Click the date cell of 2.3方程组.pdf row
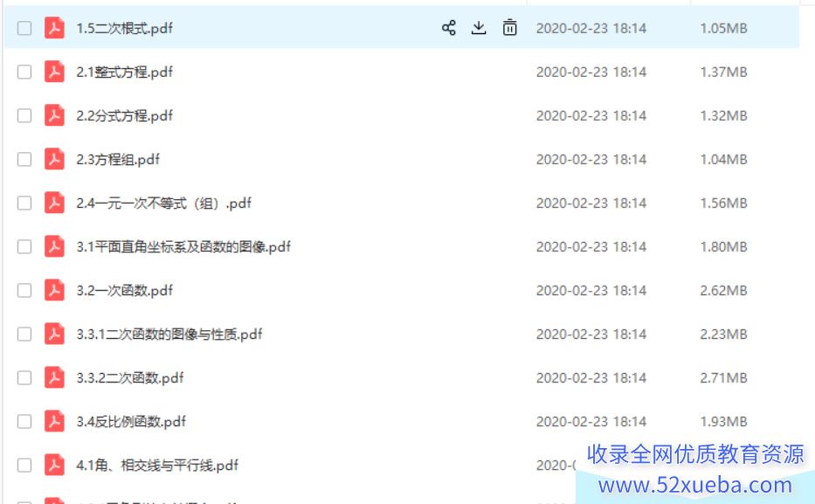Screen dimensions: 815x504 [591, 159]
